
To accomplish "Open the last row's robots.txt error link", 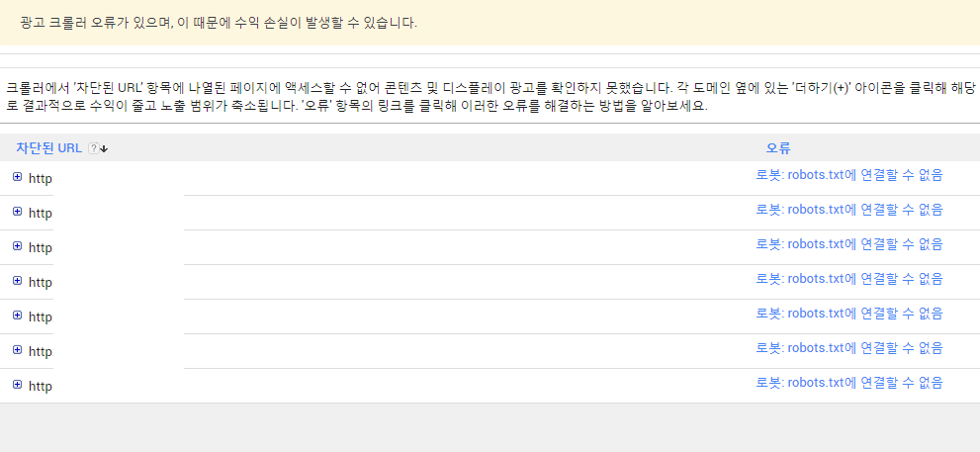I will point(849,383).
